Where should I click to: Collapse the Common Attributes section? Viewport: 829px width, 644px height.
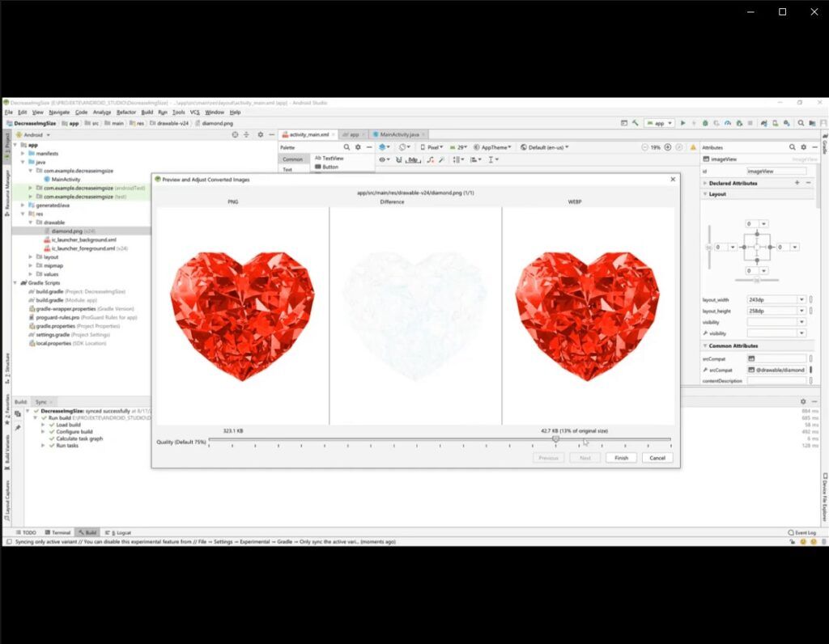[x=705, y=345]
